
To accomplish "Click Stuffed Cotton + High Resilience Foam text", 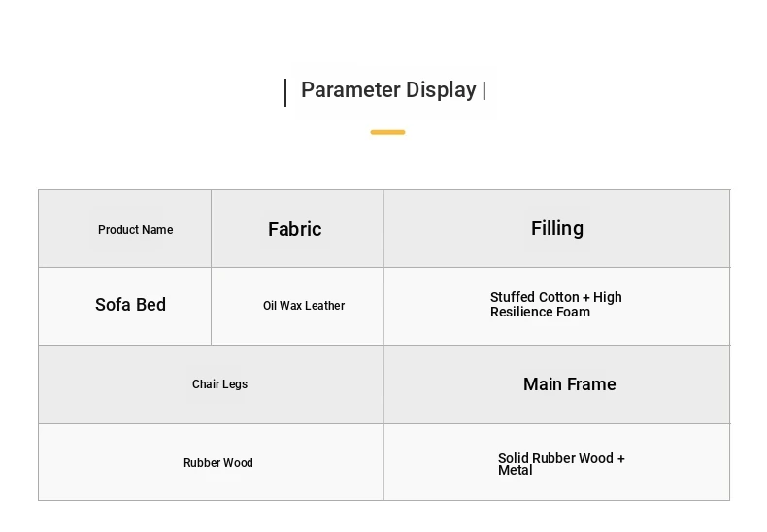I will tap(556, 305).
